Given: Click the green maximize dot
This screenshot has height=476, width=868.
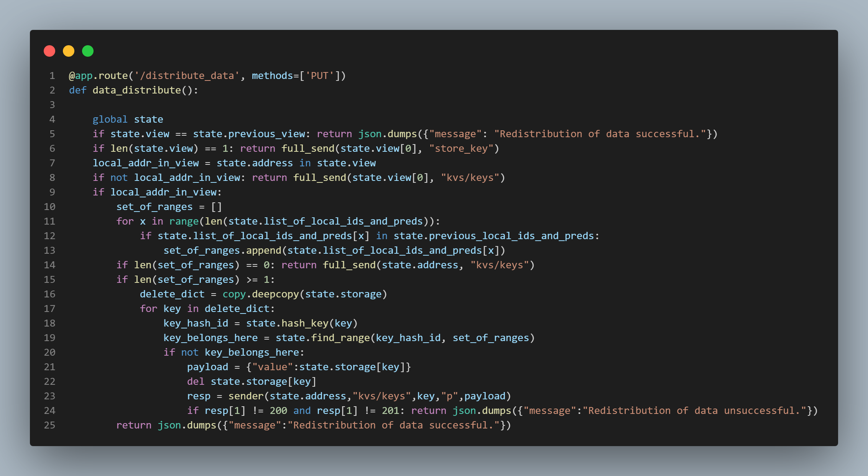Looking at the screenshot, I should 88,51.
